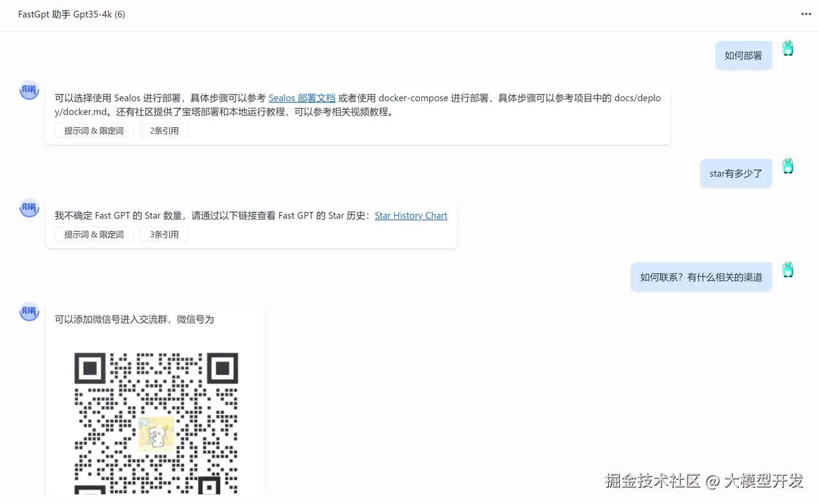
Task: Click the assistant avatar beside the Star reply
Action: pos(29,208)
